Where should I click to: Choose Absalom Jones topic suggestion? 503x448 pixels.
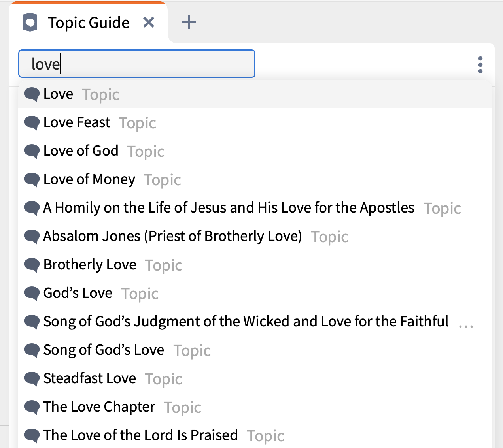(172, 237)
